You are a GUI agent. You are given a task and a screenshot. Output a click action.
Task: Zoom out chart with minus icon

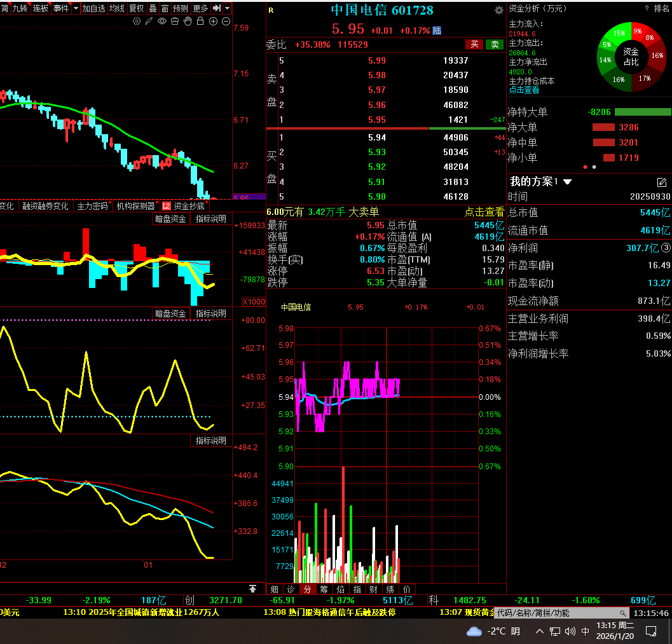point(226,21)
